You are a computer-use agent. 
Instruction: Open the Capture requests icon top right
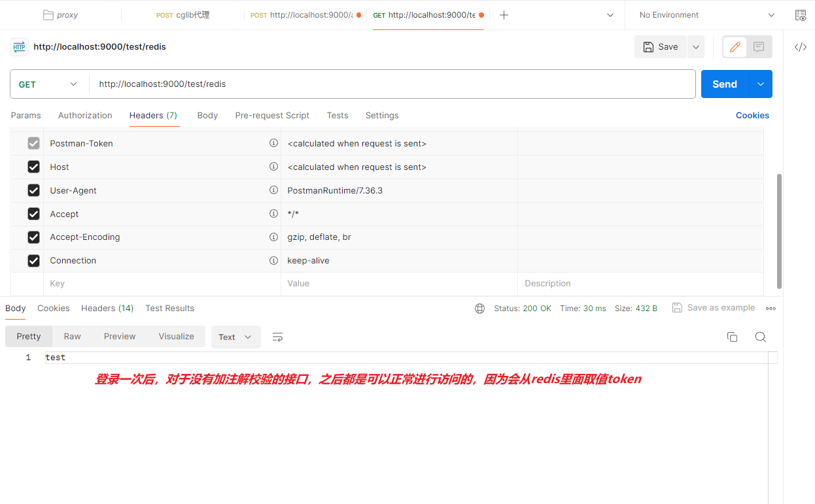[x=801, y=14]
